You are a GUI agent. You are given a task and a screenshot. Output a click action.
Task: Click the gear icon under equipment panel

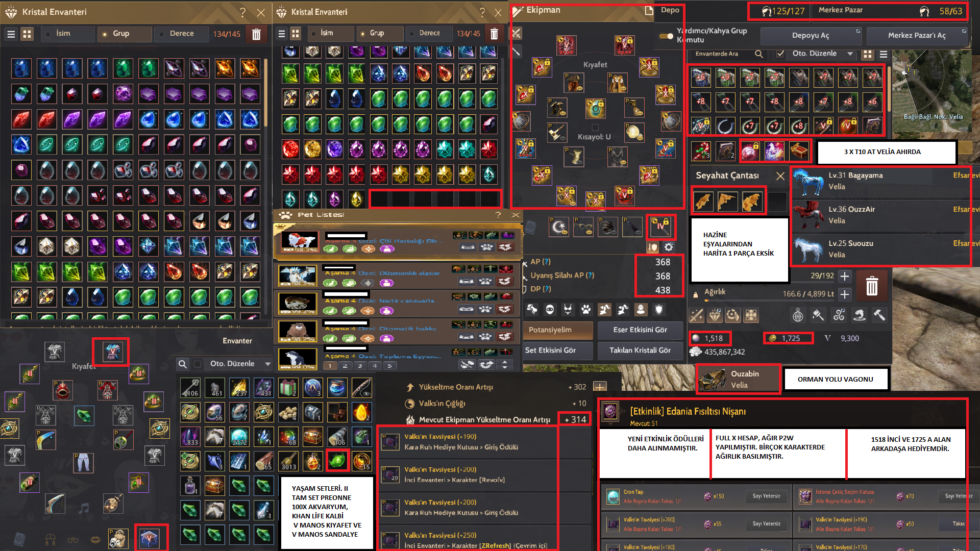pyautogui.click(x=669, y=247)
